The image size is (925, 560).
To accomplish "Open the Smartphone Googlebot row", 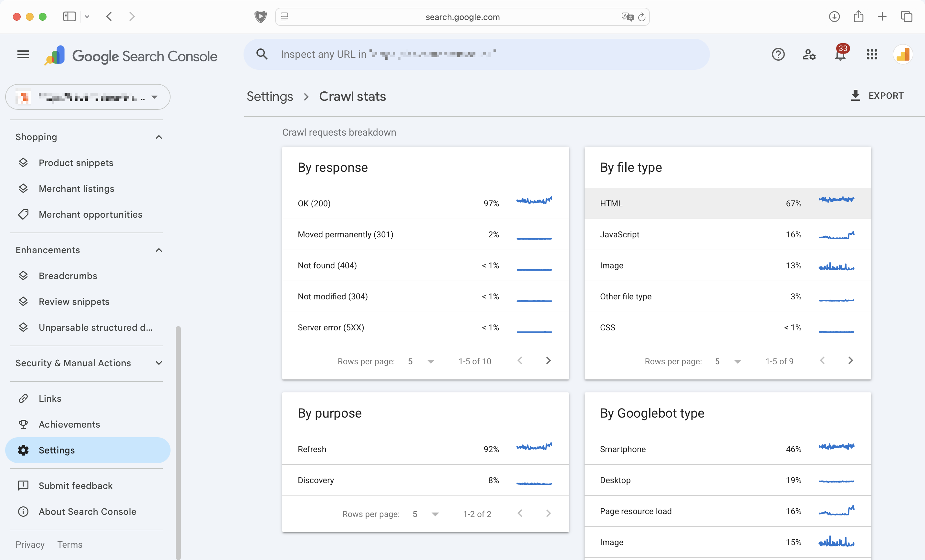I will pos(728,449).
